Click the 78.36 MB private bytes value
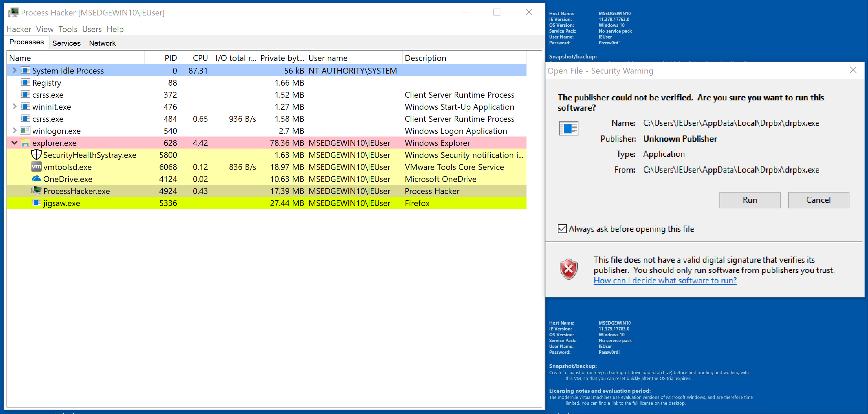Viewport: 868px width, 414px height. (287, 143)
